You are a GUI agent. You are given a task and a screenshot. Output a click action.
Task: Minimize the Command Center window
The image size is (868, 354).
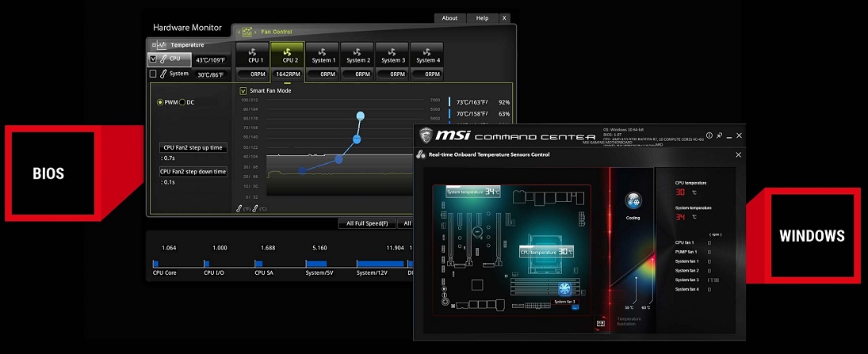[729, 136]
